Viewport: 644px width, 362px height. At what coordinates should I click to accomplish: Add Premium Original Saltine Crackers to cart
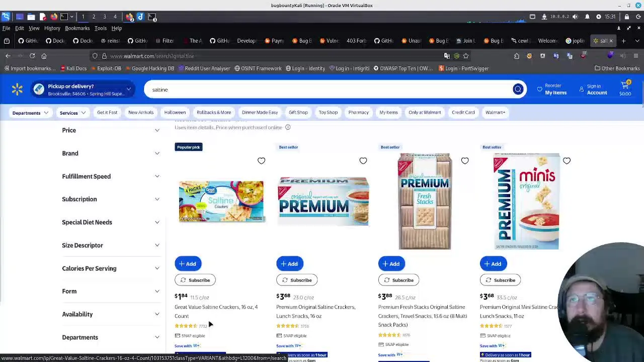click(289, 264)
